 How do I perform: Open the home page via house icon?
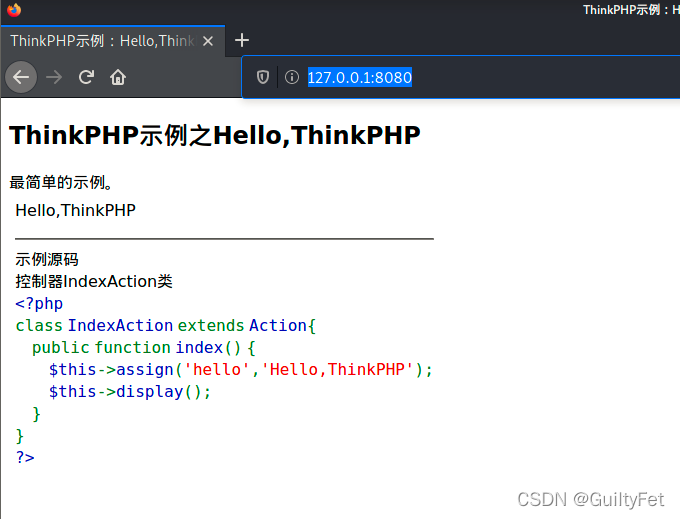[x=118, y=77]
